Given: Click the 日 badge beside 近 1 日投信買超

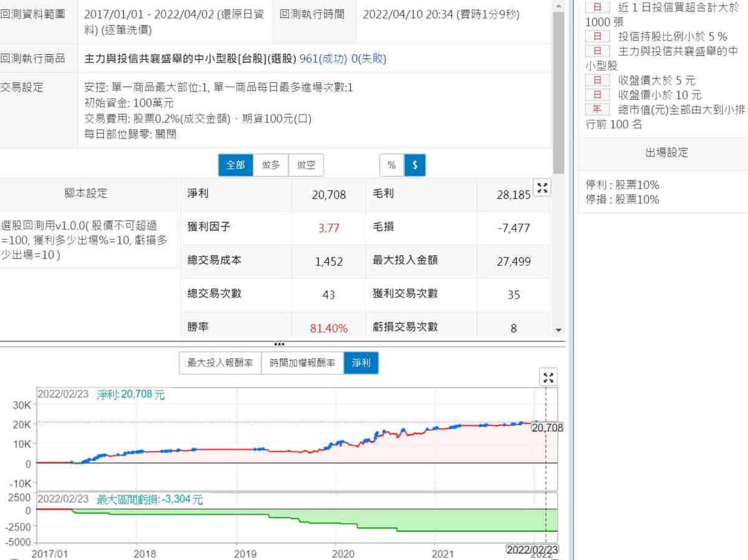Looking at the screenshot, I should (x=597, y=7).
